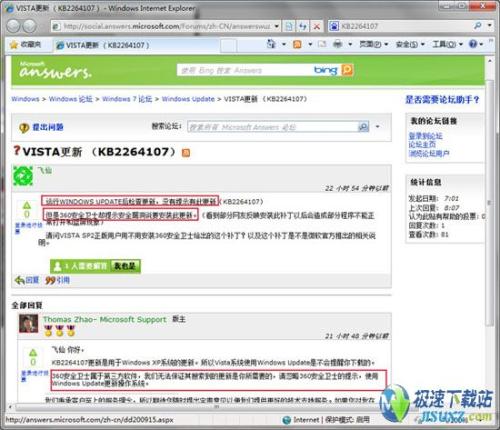Open the 安全 (Safety) menu

pyautogui.click(x=410, y=44)
